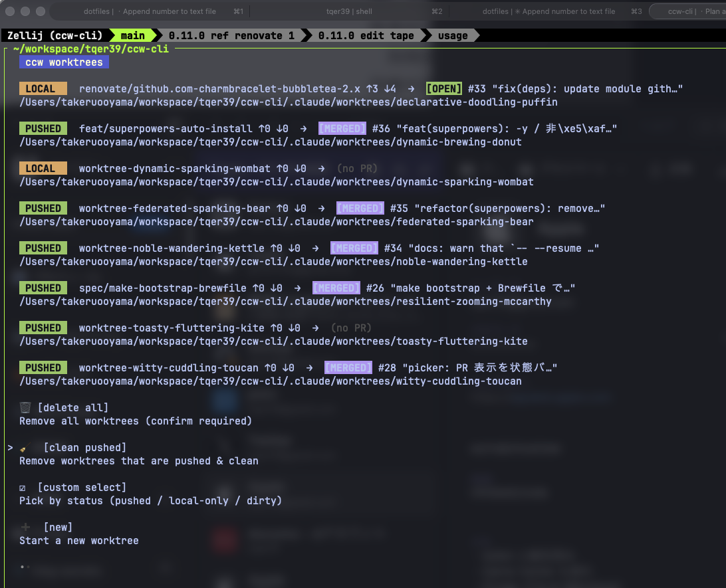Click '(no PR)' on the toasty-fluttering-kite row
Screen dimensions: 726x588
coord(351,328)
